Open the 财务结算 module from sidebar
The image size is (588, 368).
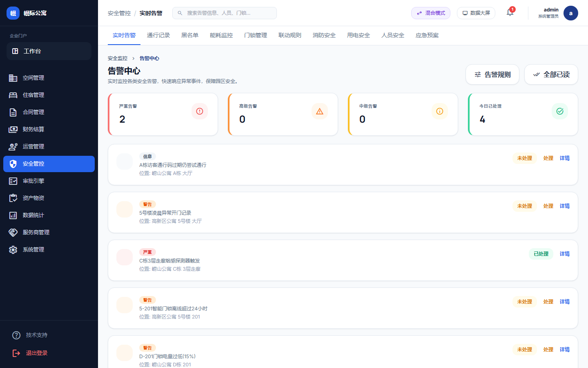pyautogui.click(x=13, y=129)
